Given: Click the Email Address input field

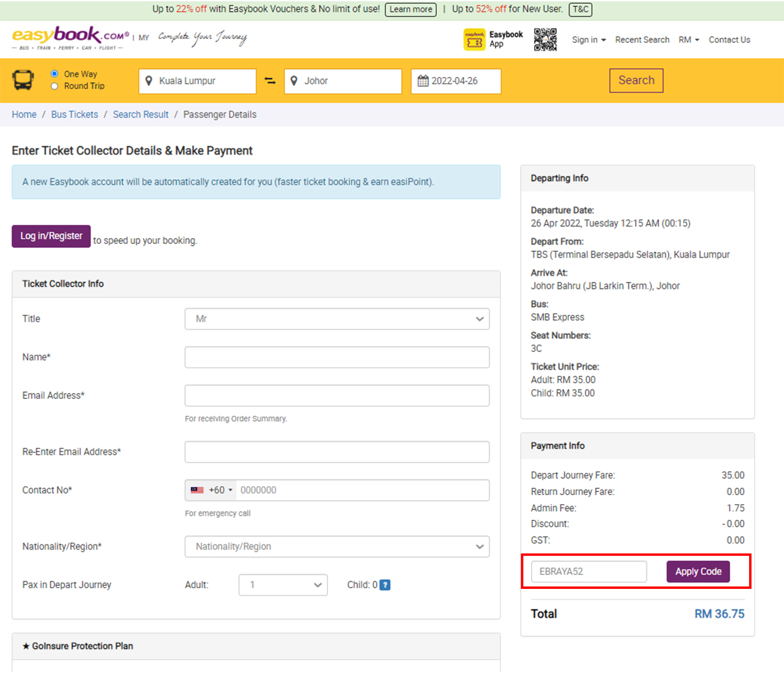Looking at the screenshot, I should [x=337, y=395].
